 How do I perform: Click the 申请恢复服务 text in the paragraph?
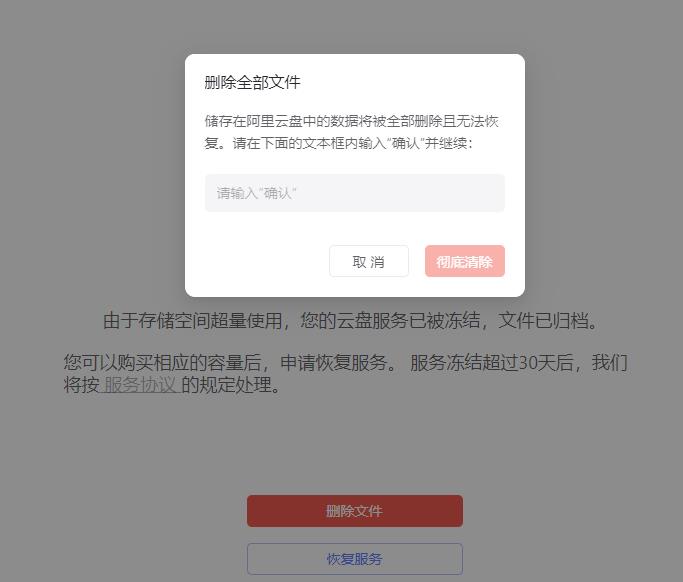point(334,362)
